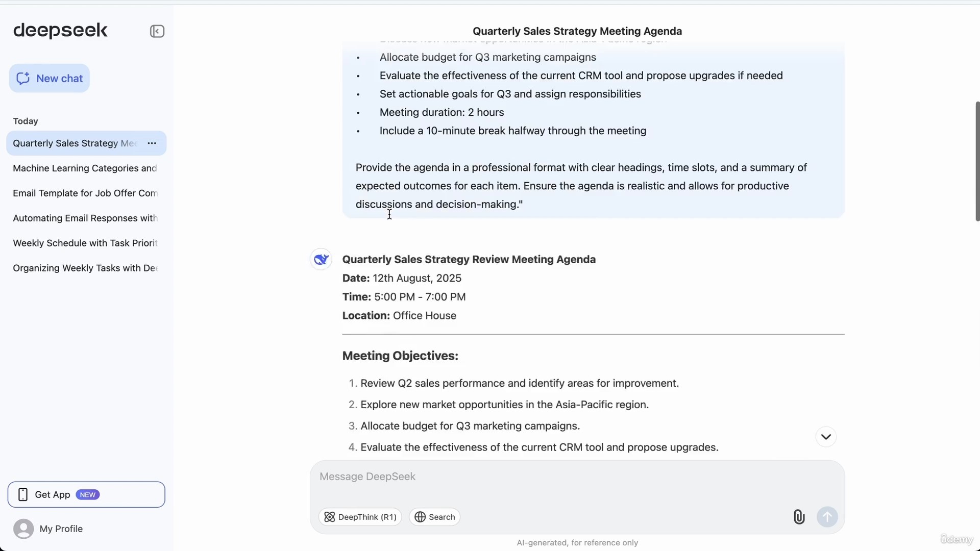980x551 pixels.
Task: Click the profile avatar icon
Action: (x=23, y=529)
